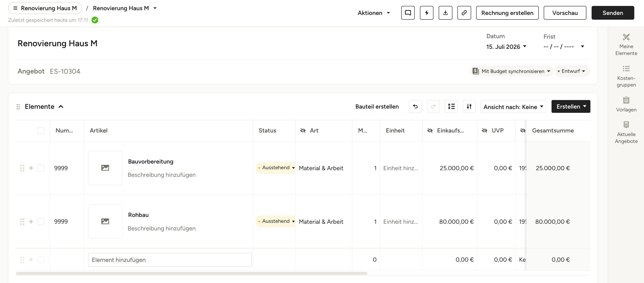This screenshot has width=644, height=283.
Task: Check the Rohbau row checkbox
Action: [41, 222]
